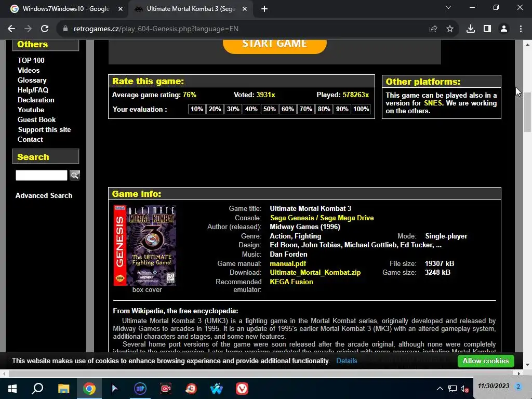
Task: Click the Allow cookies button
Action: 486,361
